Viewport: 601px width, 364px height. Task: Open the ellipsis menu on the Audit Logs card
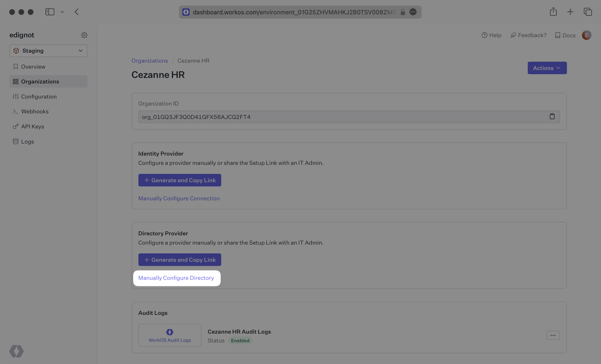(x=553, y=335)
